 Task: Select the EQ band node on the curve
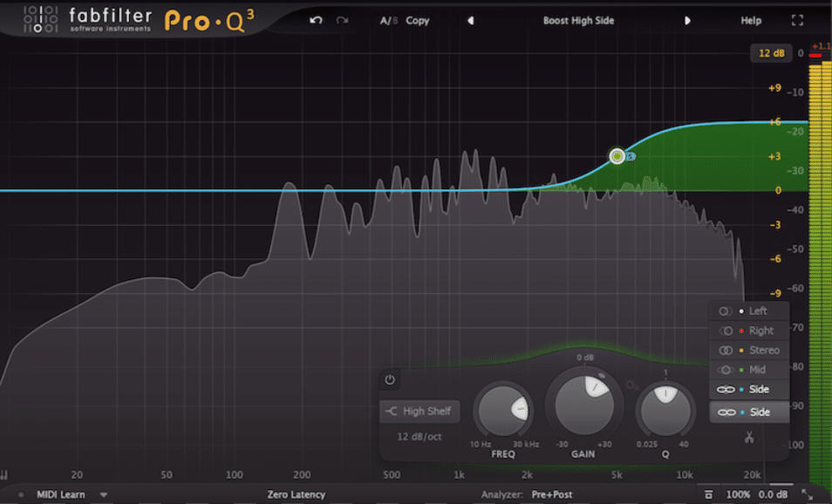(617, 156)
